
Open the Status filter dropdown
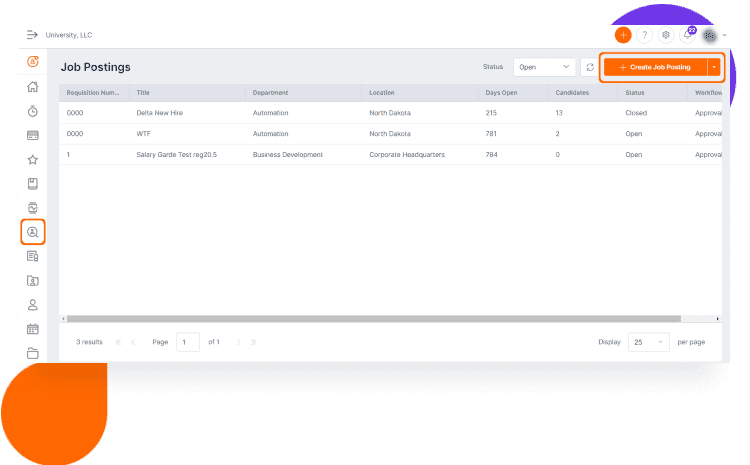point(544,67)
